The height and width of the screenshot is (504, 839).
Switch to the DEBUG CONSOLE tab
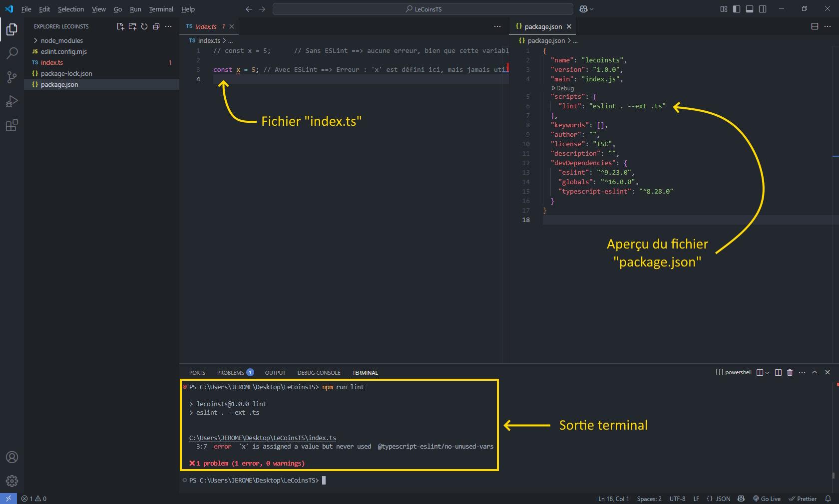click(319, 373)
